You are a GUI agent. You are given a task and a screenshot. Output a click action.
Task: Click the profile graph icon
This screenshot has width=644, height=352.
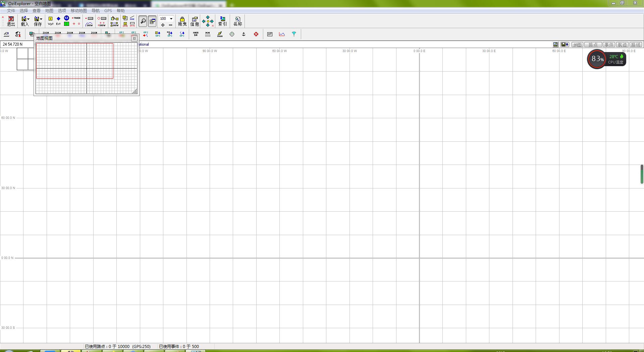click(282, 34)
